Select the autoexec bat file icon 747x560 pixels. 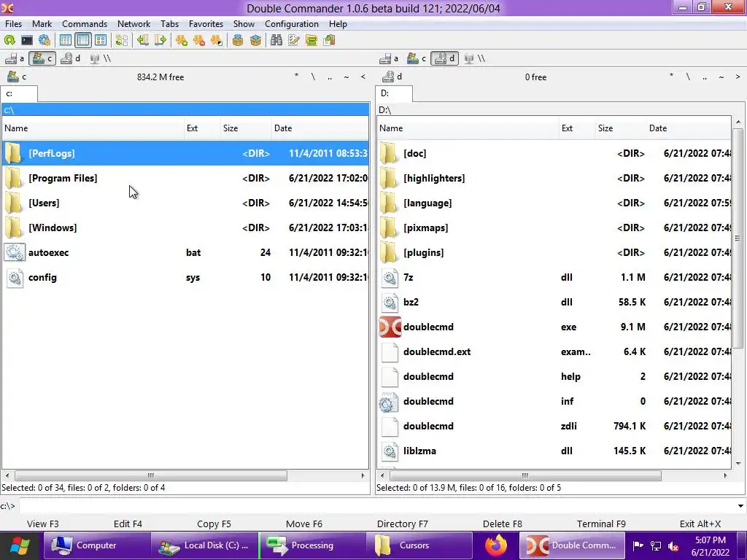coord(15,252)
